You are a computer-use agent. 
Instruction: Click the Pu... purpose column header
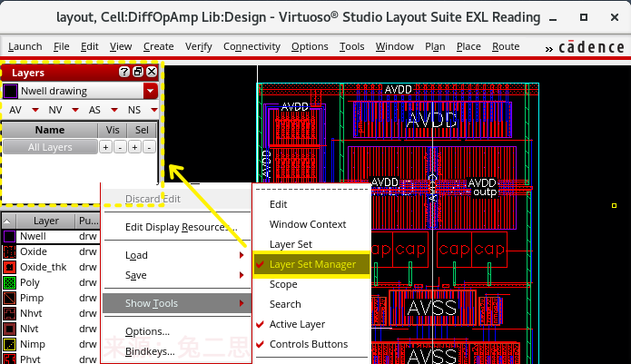(88, 221)
